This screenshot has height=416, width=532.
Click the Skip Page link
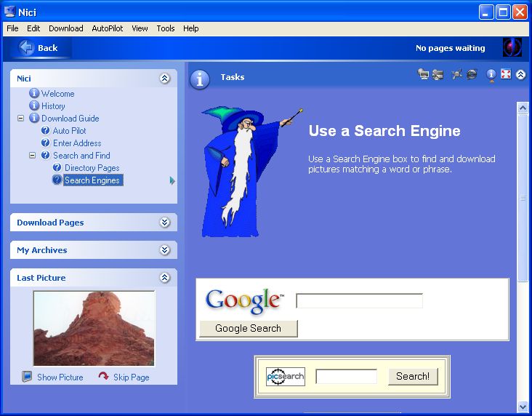132,377
